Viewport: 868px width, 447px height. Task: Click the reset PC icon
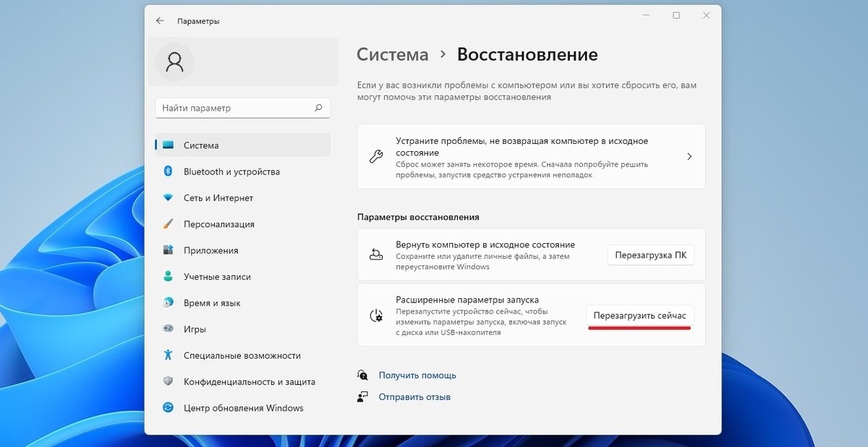376,255
